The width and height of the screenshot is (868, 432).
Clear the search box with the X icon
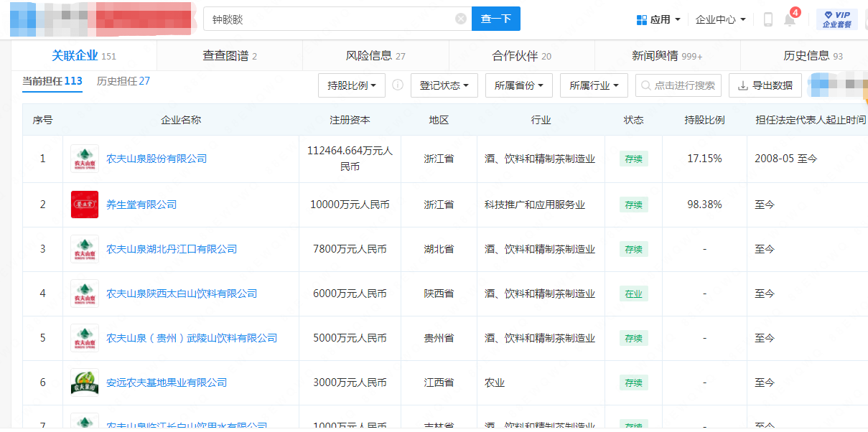point(461,19)
